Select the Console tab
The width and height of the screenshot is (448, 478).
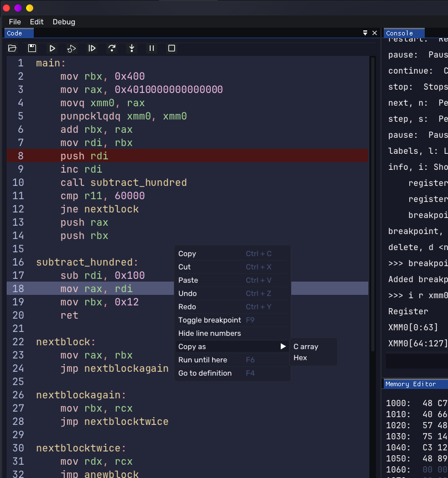tap(404, 33)
